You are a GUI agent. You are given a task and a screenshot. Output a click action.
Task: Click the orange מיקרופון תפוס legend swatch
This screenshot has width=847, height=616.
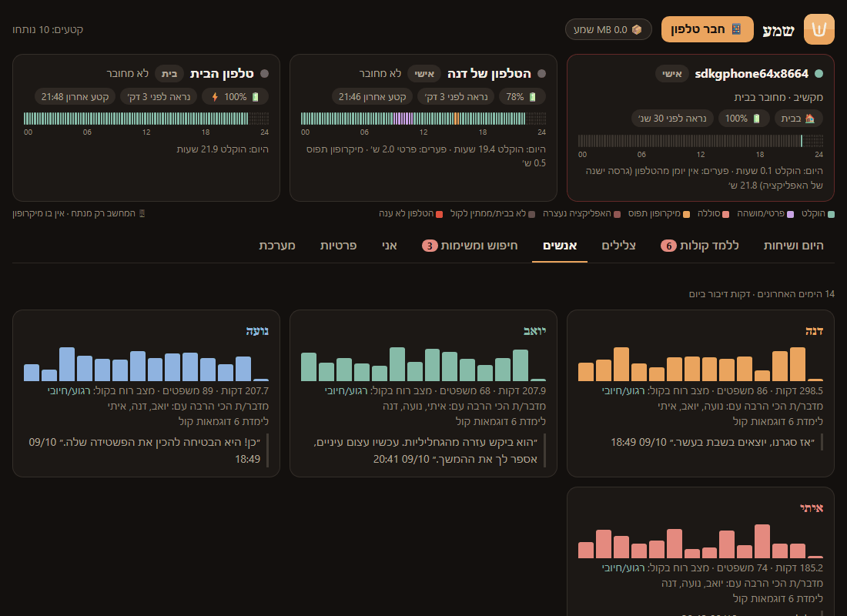click(686, 214)
